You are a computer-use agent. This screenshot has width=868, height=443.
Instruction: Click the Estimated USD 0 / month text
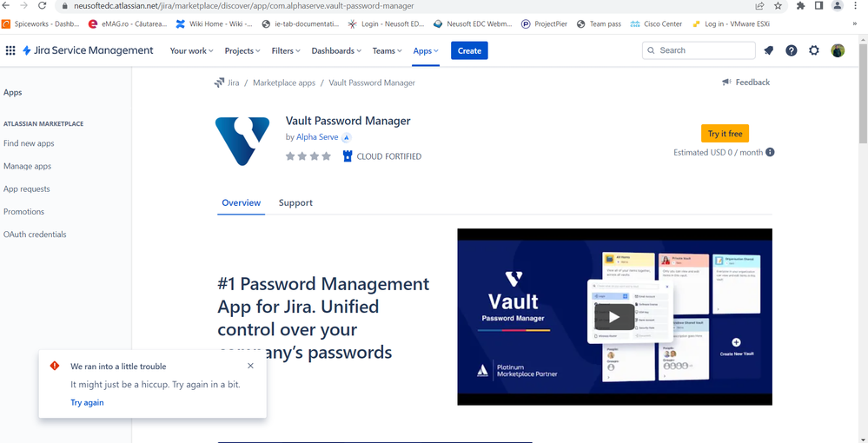(x=718, y=152)
